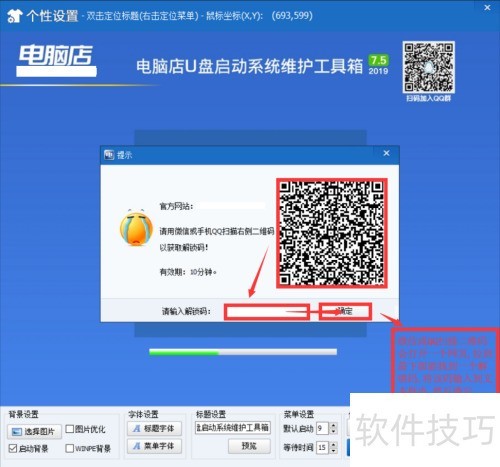Click the QQ group QR code at top right
This screenshot has height=467, width=500.
(x=428, y=67)
